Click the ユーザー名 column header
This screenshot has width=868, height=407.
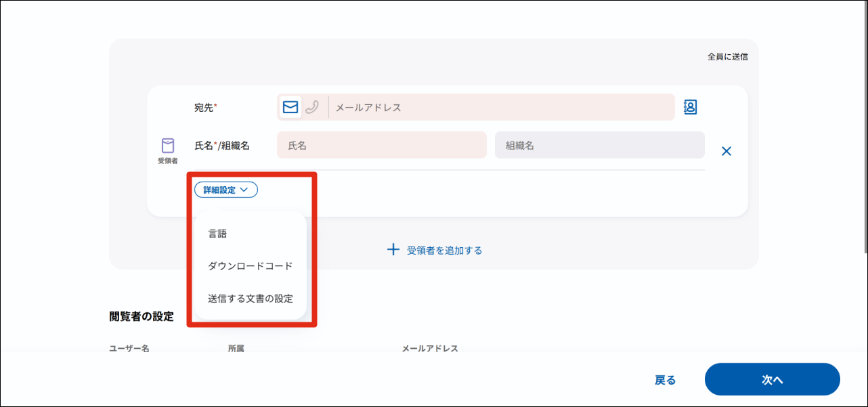129,348
